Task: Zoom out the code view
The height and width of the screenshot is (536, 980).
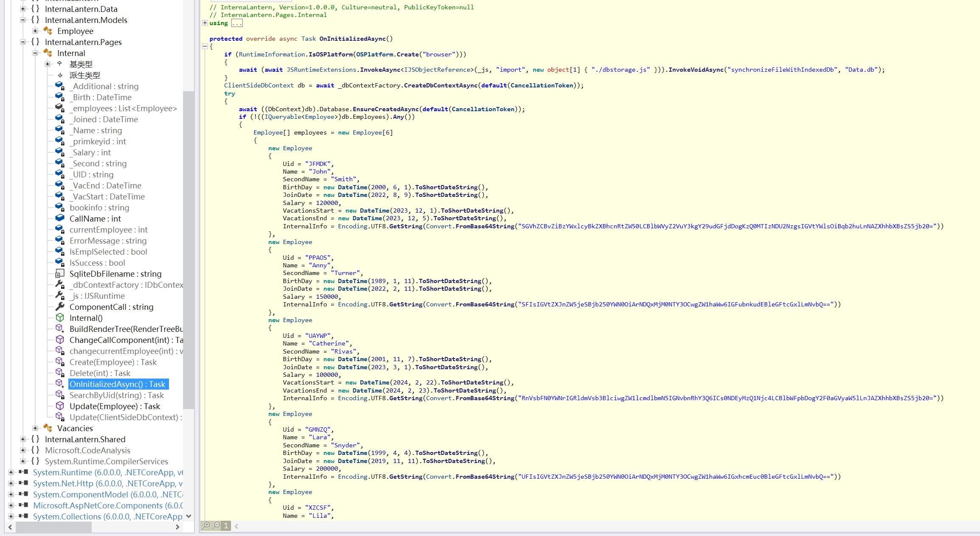Action: point(217,525)
